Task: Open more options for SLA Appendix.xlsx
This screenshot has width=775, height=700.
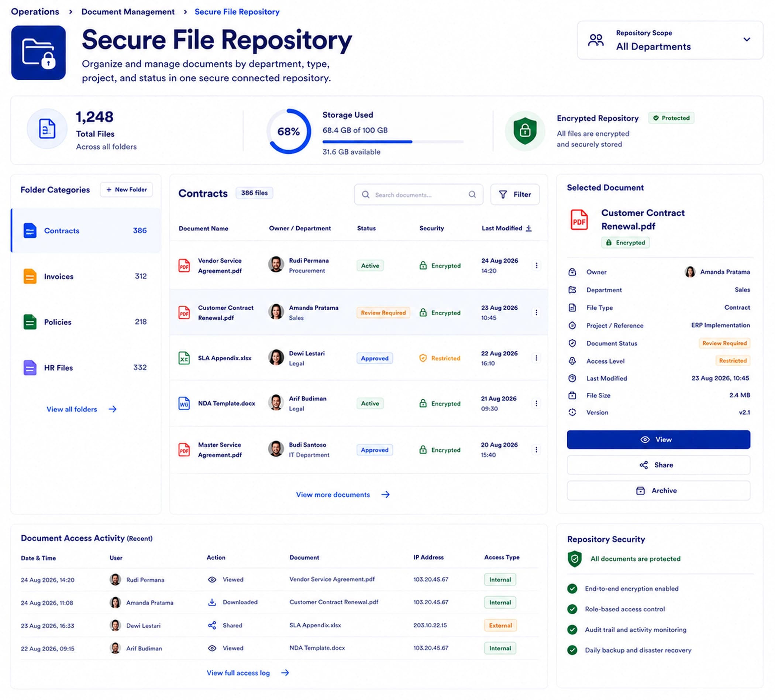Action: [536, 358]
